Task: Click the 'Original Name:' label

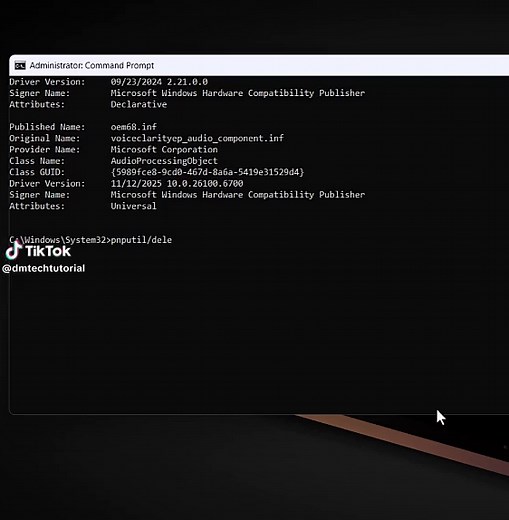Action: tap(45, 138)
